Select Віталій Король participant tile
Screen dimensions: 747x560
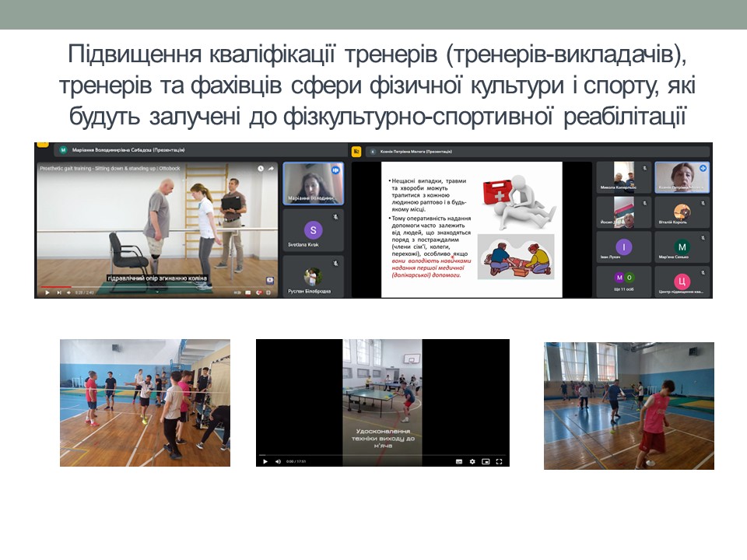[x=682, y=212]
